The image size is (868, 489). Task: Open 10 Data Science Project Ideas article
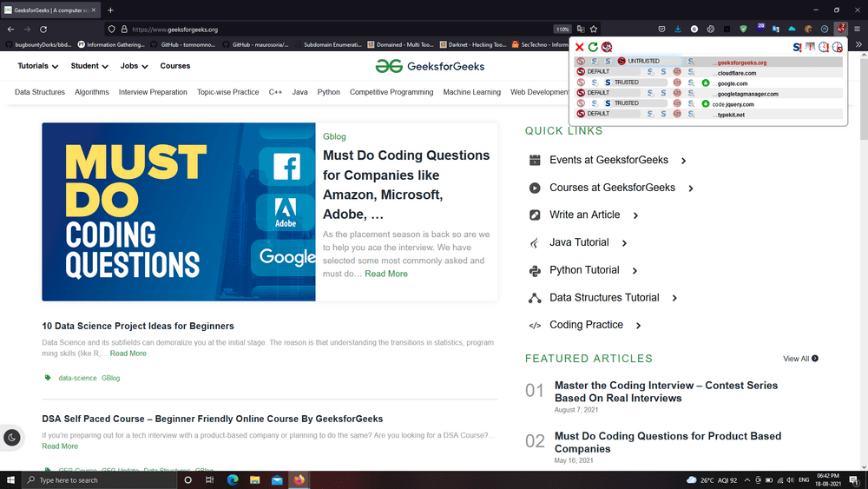(138, 327)
